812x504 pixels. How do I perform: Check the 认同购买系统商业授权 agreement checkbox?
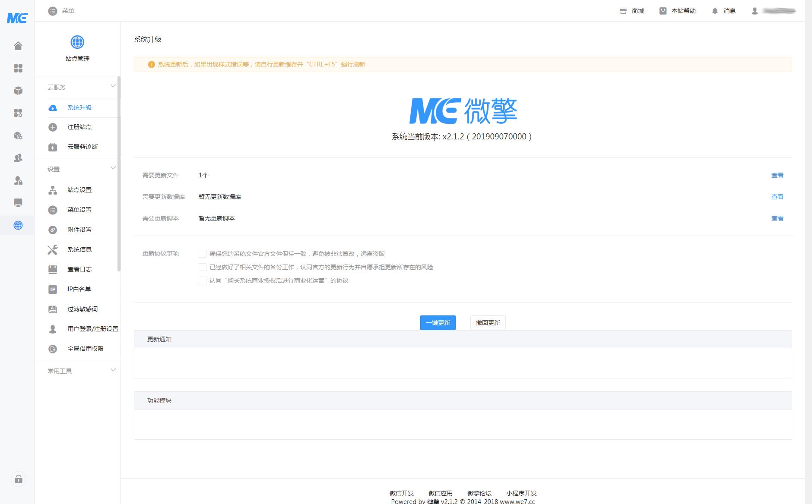202,280
